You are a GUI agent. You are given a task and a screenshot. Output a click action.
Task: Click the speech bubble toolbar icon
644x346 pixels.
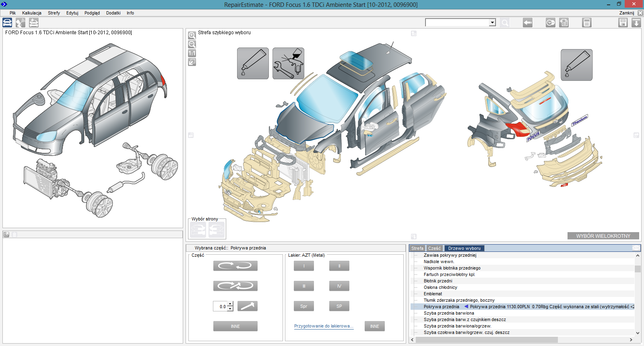[550, 23]
